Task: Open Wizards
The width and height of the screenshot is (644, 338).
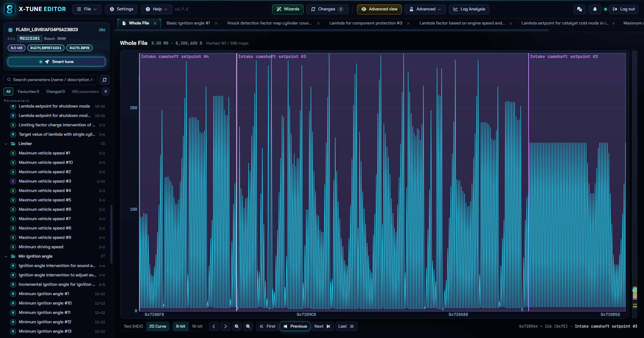Action: [288, 9]
